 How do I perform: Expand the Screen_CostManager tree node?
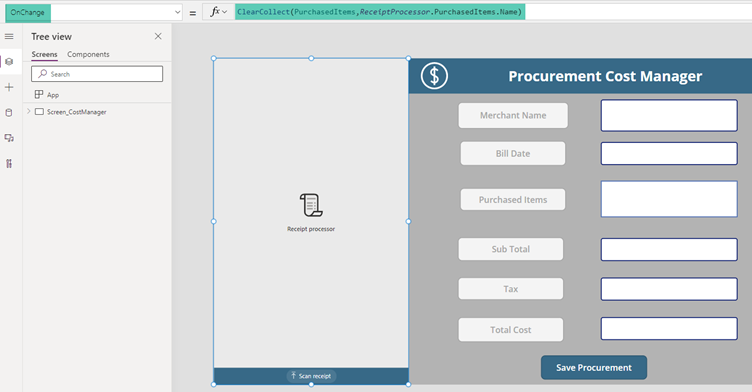29,111
